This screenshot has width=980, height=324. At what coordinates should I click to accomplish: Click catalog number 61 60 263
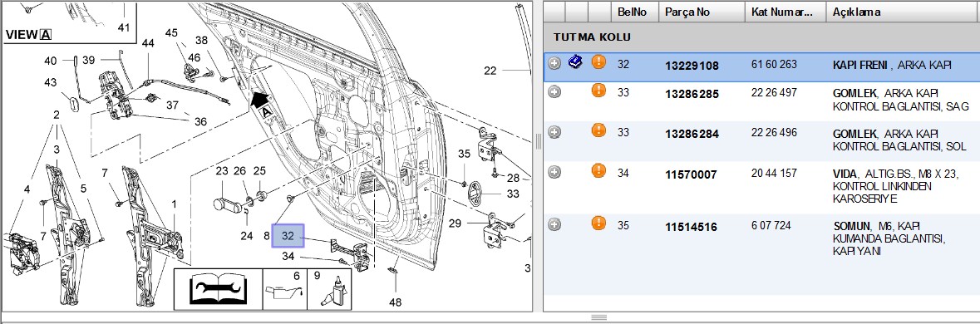coord(774,64)
